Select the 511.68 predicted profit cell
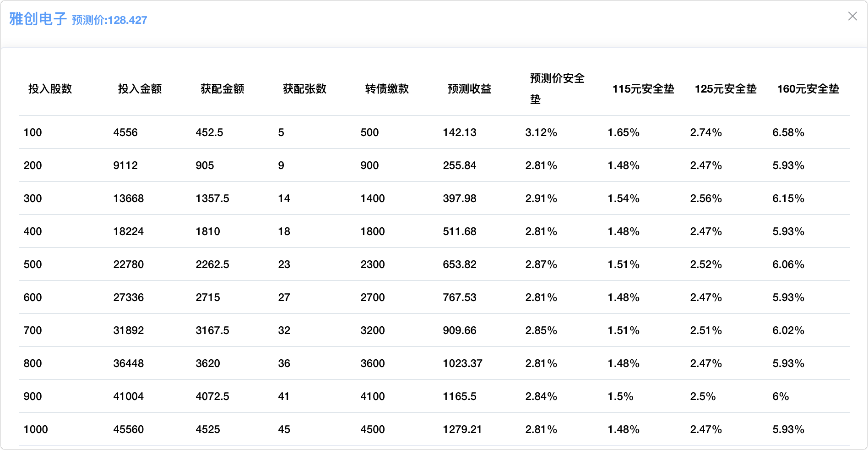Screen dimensions: 868x450 point(460,231)
